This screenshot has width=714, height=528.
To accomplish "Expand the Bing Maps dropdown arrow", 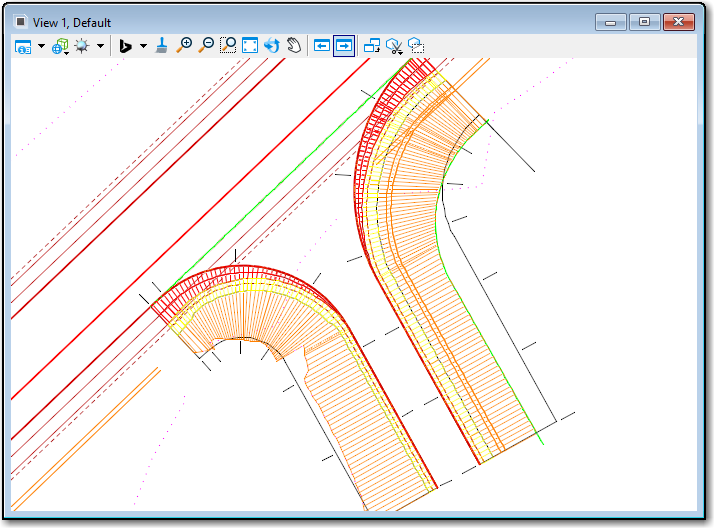I will pyautogui.click(x=143, y=46).
